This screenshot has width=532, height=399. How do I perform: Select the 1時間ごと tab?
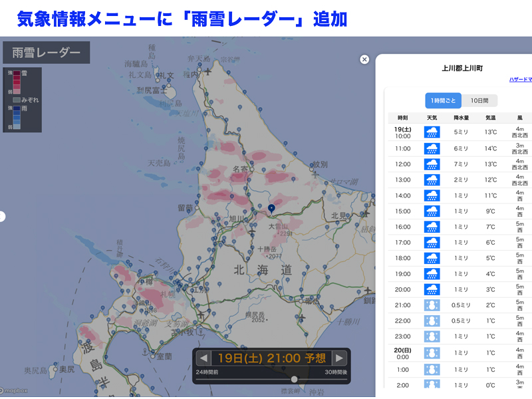pyautogui.click(x=443, y=100)
